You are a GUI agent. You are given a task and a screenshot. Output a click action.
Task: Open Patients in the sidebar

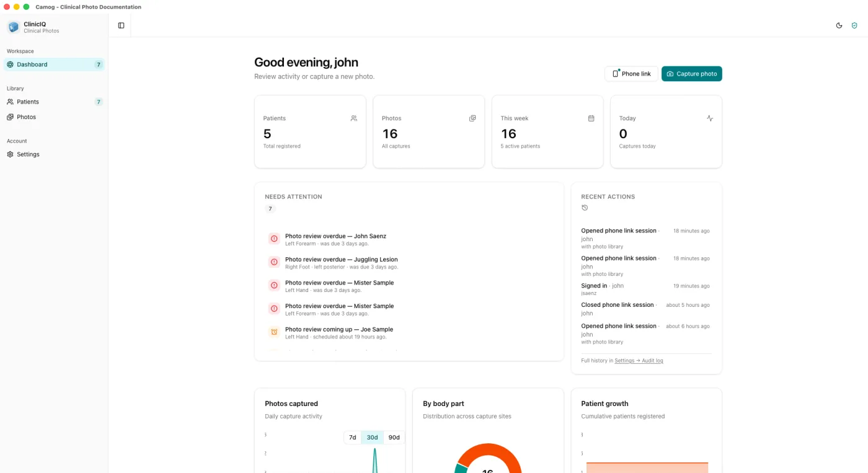tap(54, 102)
